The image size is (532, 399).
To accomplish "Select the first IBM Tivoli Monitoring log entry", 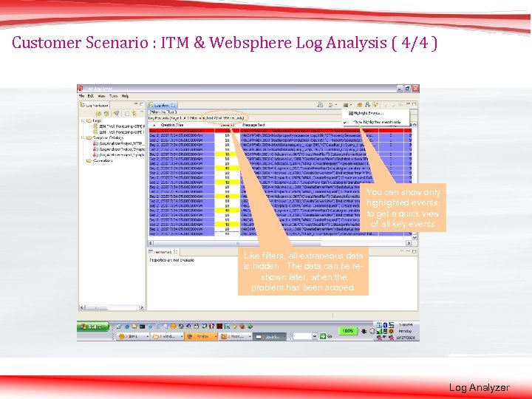I will [119, 126].
